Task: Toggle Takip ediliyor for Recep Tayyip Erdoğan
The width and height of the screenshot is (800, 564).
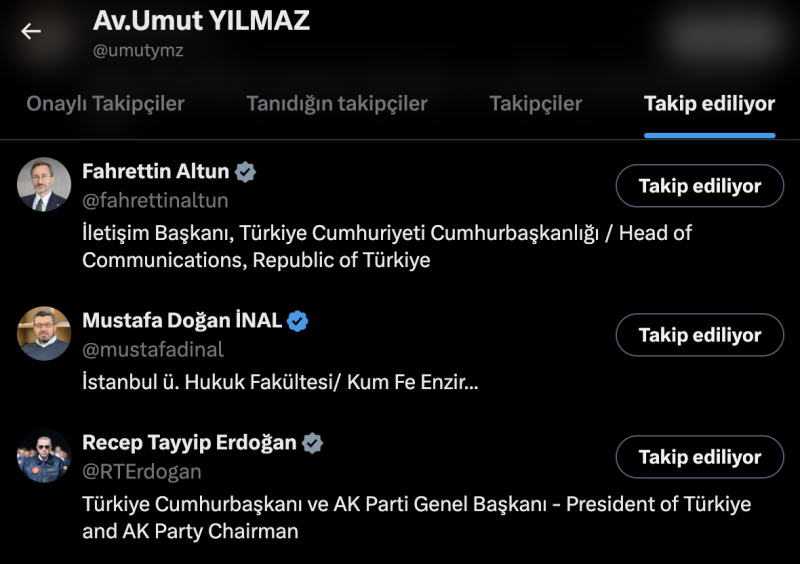Action: [699, 457]
